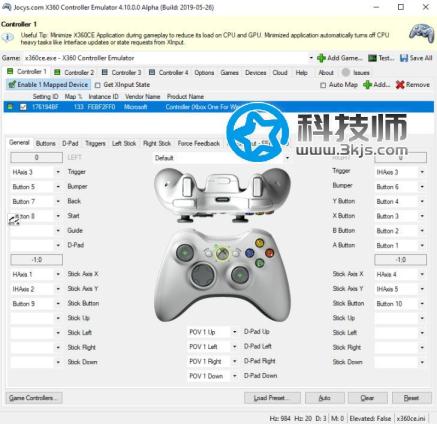Open the empty Guide mapping dropdown
This screenshot has height=424, width=437.
(x=58, y=231)
